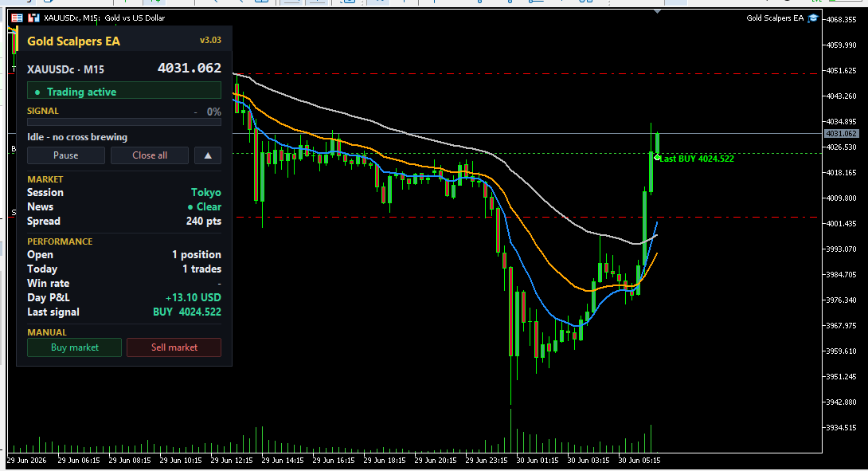Screen dimensions: 868x471
Task: Click the PERFORMANCE section heading
Action: (60, 241)
